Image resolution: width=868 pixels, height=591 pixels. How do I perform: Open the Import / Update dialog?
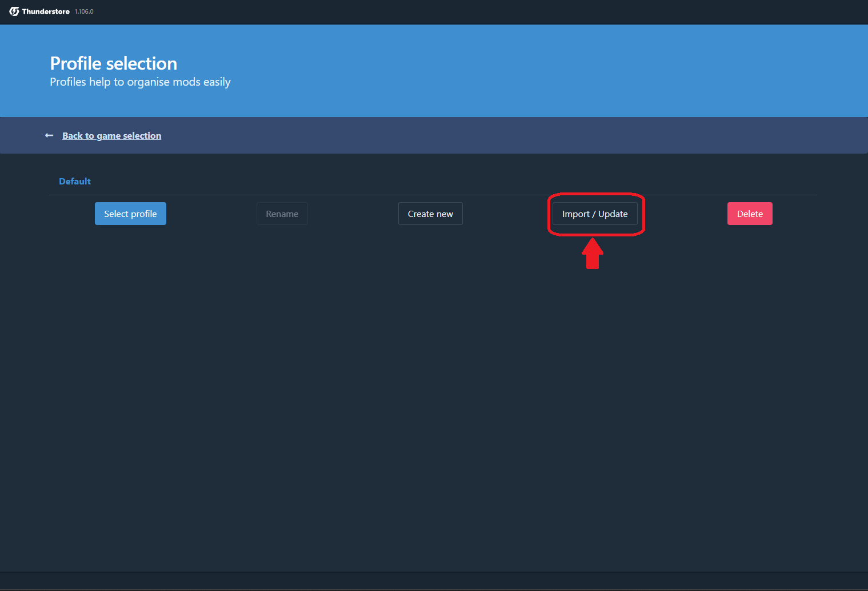pyautogui.click(x=594, y=214)
